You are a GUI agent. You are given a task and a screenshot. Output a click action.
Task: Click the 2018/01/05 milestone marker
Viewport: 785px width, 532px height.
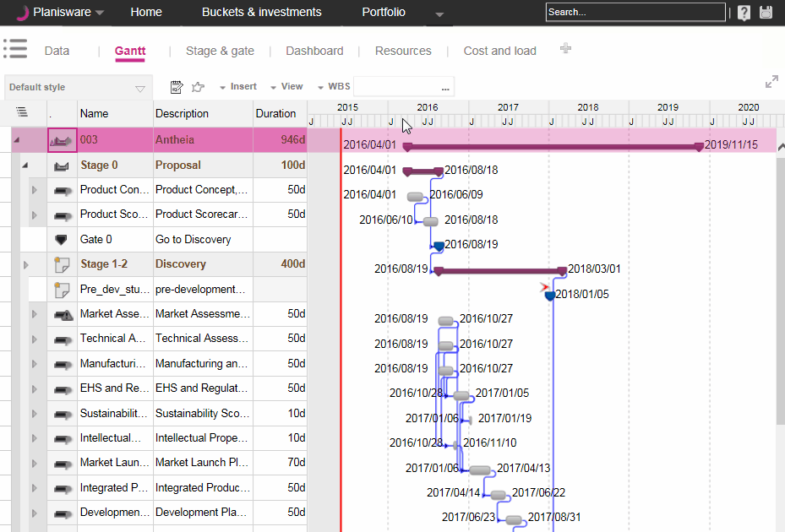(550, 296)
